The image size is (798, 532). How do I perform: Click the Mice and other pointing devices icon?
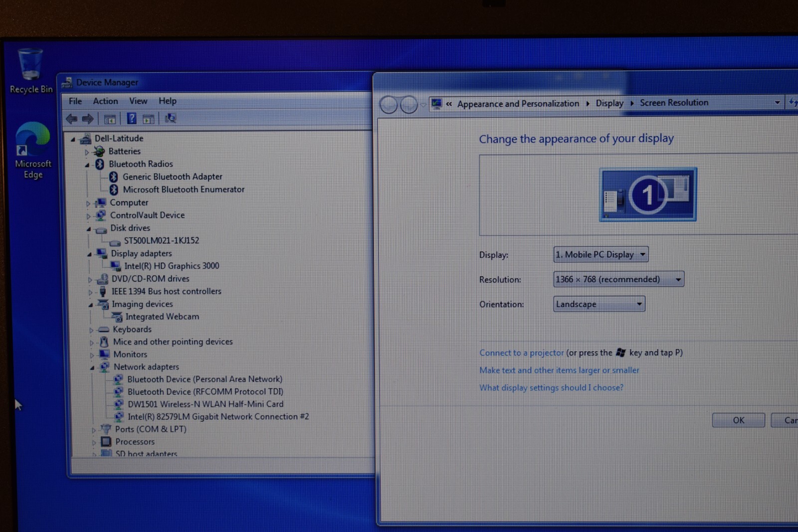click(x=104, y=342)
